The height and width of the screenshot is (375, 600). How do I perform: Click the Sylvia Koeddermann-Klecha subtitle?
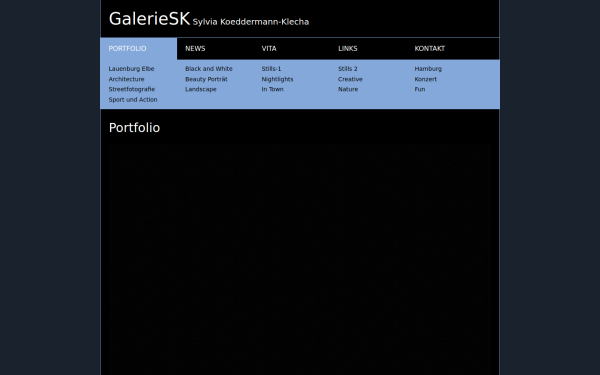point(251,22)
